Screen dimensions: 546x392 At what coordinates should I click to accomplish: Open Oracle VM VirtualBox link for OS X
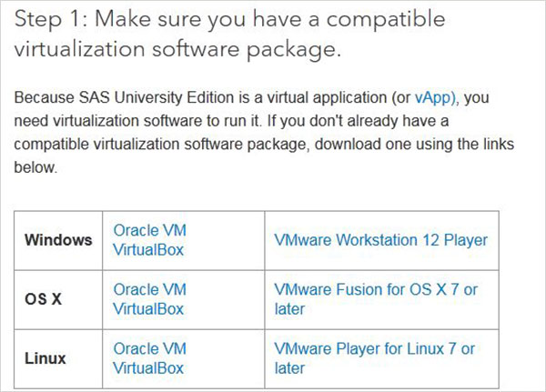148,299
